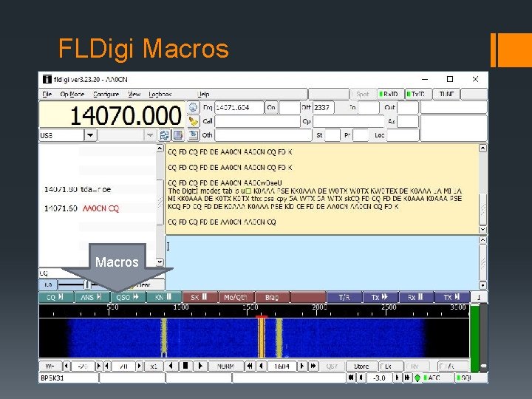
Task: Click fast rewind cursor frequency arrows
Action: point(250,366)
